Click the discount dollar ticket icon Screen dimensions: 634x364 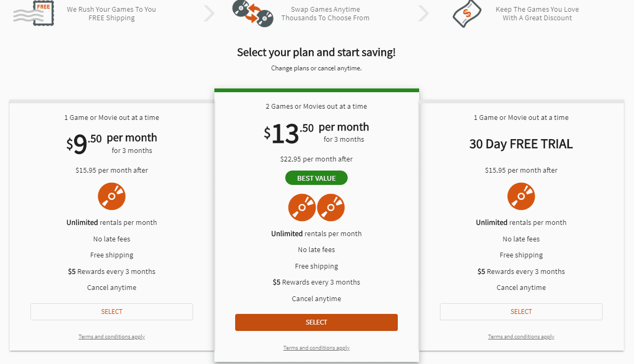click(467, 14)
